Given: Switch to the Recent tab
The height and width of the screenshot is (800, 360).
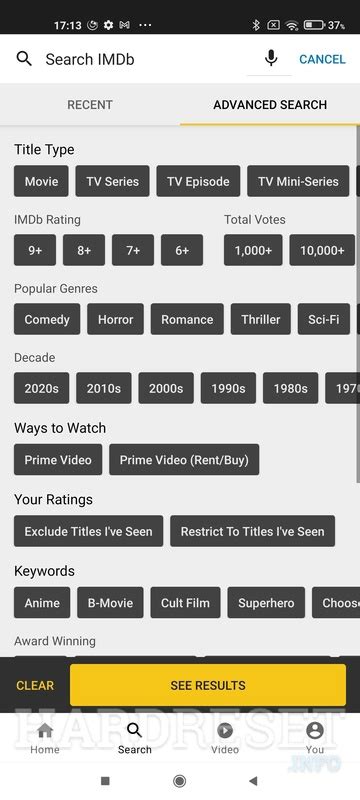Looking at the screenshot, I should click(x=90, y=105).
